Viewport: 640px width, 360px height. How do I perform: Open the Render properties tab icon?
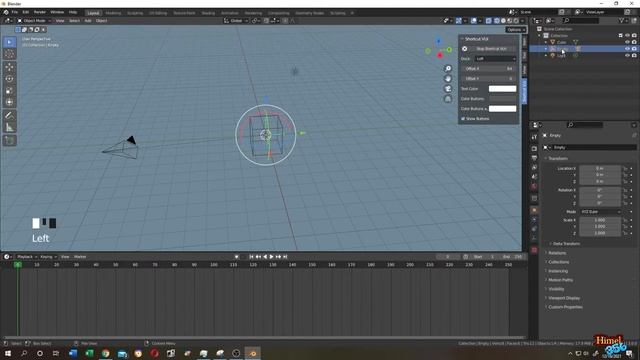click(534, 148)
